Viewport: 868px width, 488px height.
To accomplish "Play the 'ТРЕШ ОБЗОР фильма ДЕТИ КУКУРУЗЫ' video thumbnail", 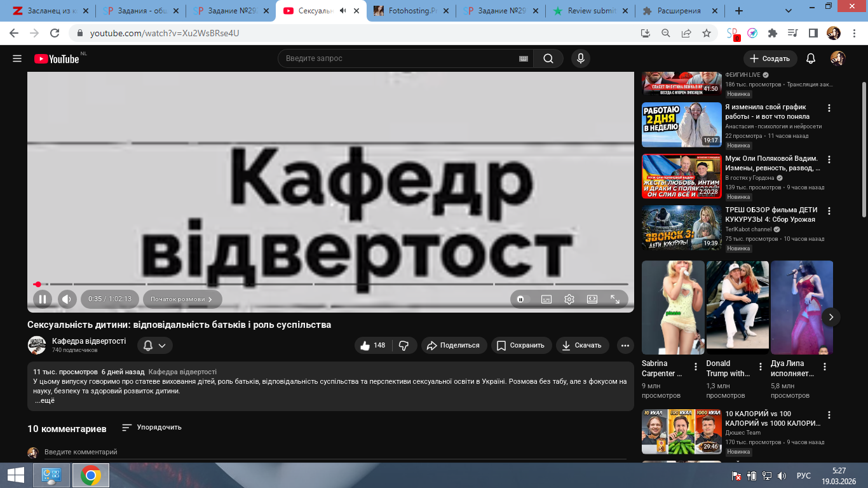I will [682, 227].
